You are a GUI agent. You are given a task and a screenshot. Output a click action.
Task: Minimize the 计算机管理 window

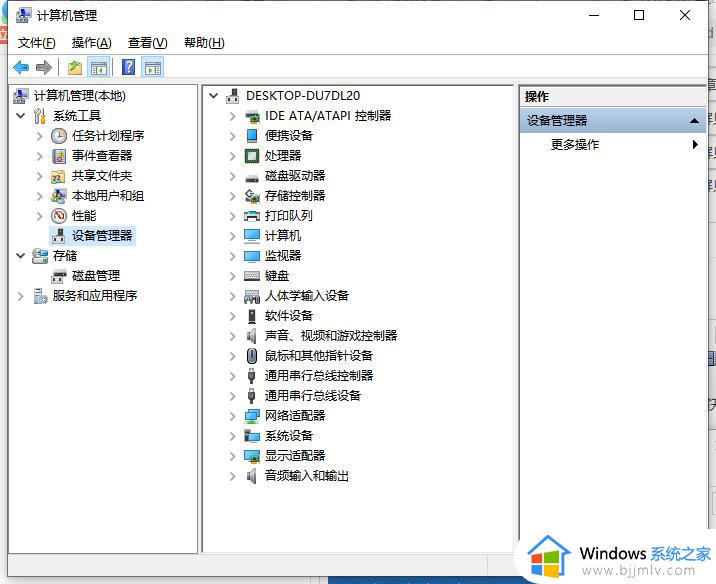[x=594, y=16]
